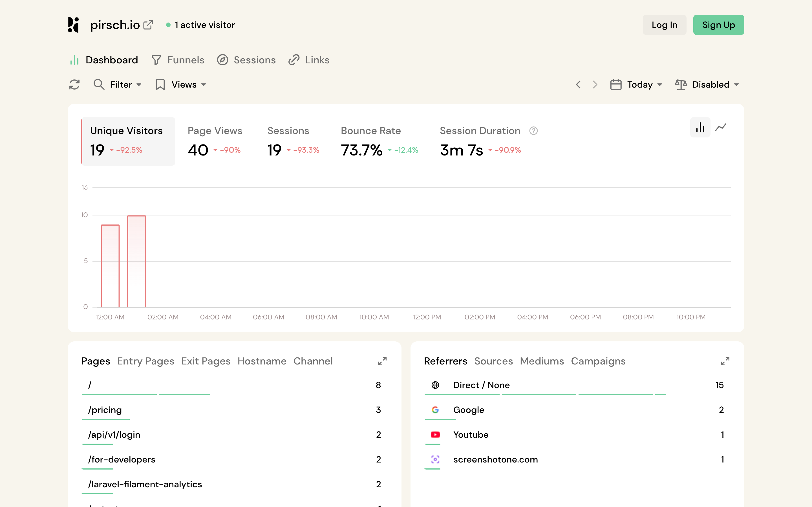
Task: Click Session Duration help question icon
Action: (533, 131)
